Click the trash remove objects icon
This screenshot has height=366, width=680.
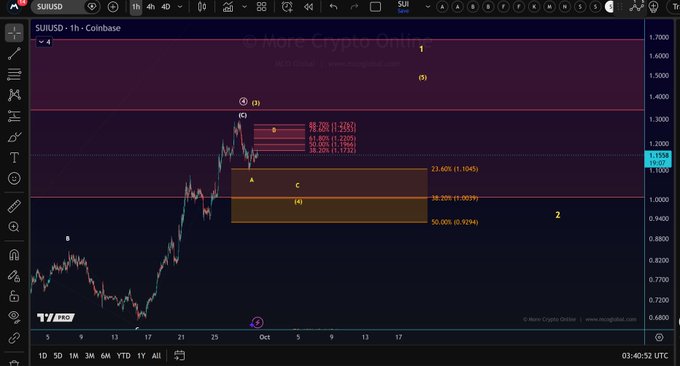pyautogui.click(x=14, y=363)
